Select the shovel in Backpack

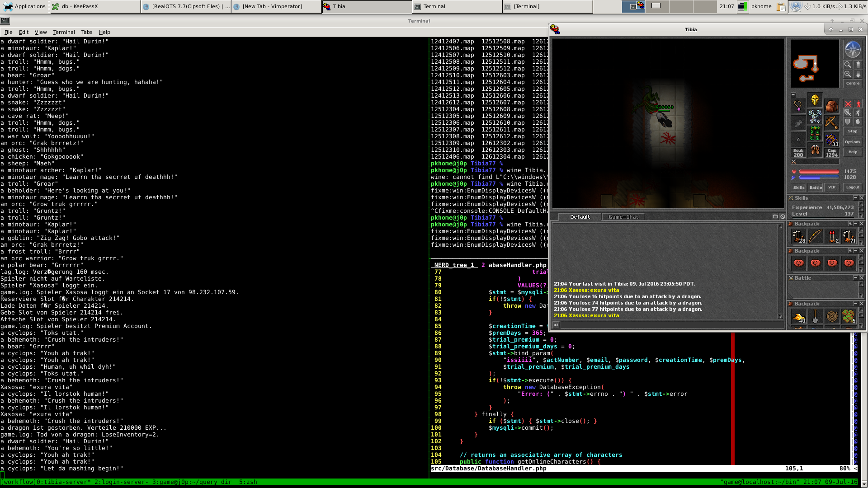click(x=815, y=316)
